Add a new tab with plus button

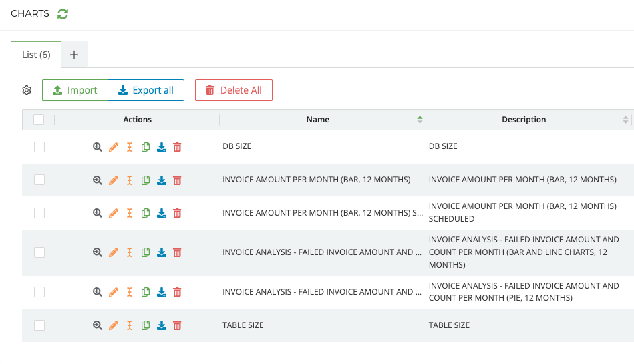74,55
